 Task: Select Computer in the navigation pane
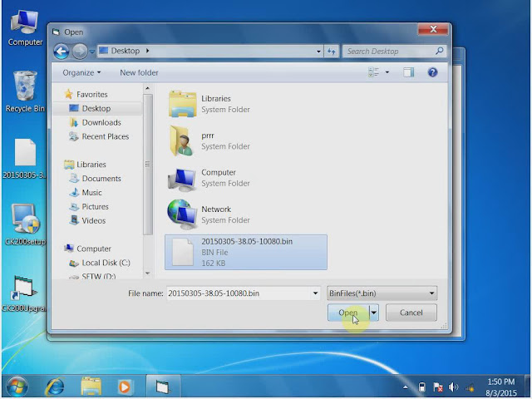94,249
